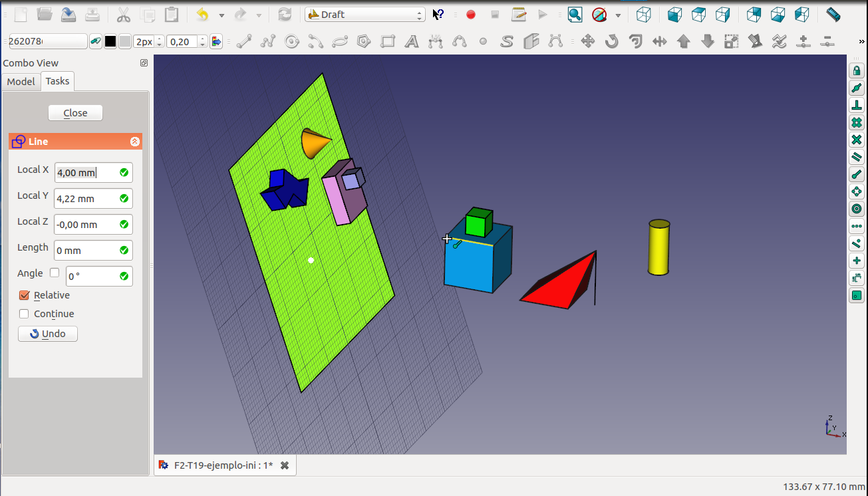
Task: Switch to the Model tab
Action: [x=21, y=81]
